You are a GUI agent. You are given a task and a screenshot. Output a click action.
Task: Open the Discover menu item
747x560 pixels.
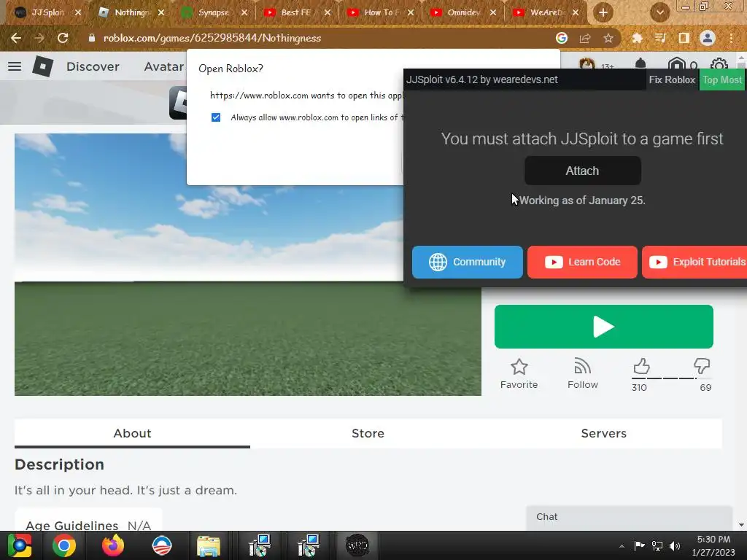click(93, 66)
